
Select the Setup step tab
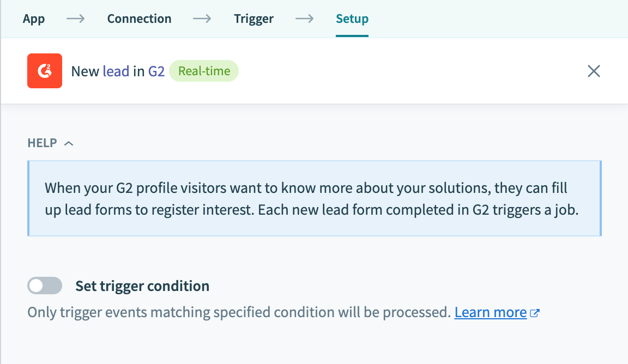click(x=352, y=19)
